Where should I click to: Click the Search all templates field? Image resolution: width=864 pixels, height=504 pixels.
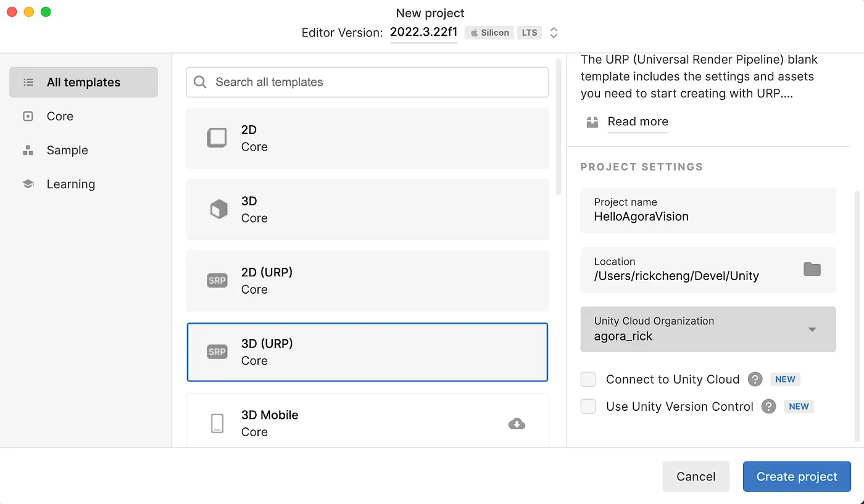(x=367, y=82)
